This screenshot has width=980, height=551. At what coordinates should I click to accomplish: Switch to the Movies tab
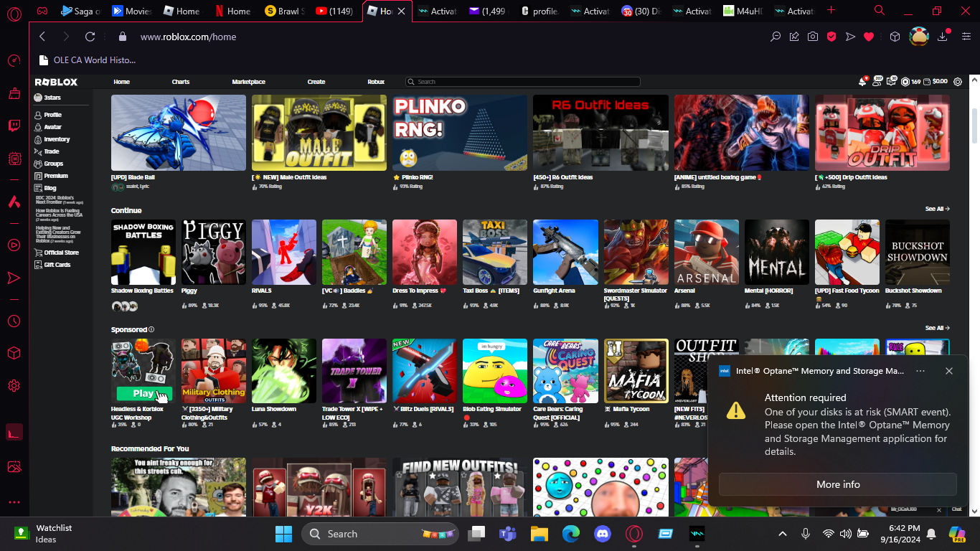(x=131, y=11)
